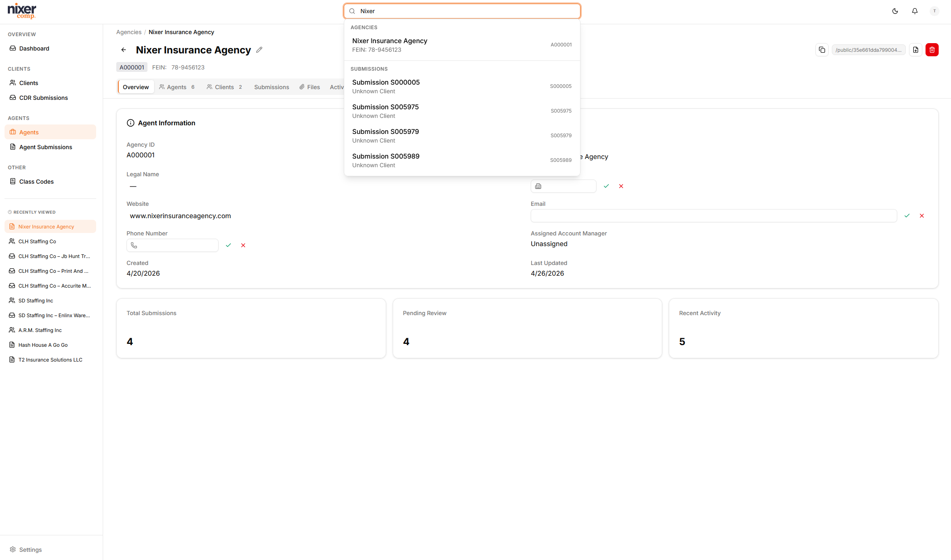
Task: Open Submission S005975 search result
Action: (462, 111)
